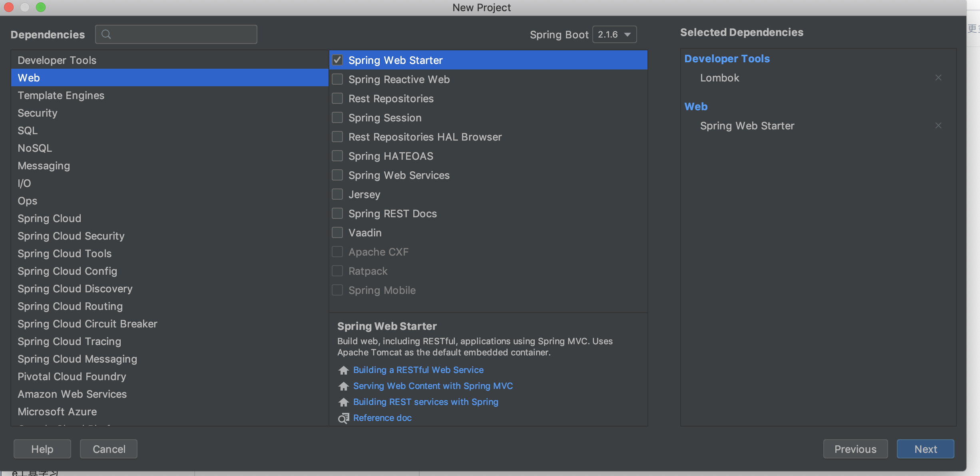Click home icon beside Building REST services link

tap(343, 402)
